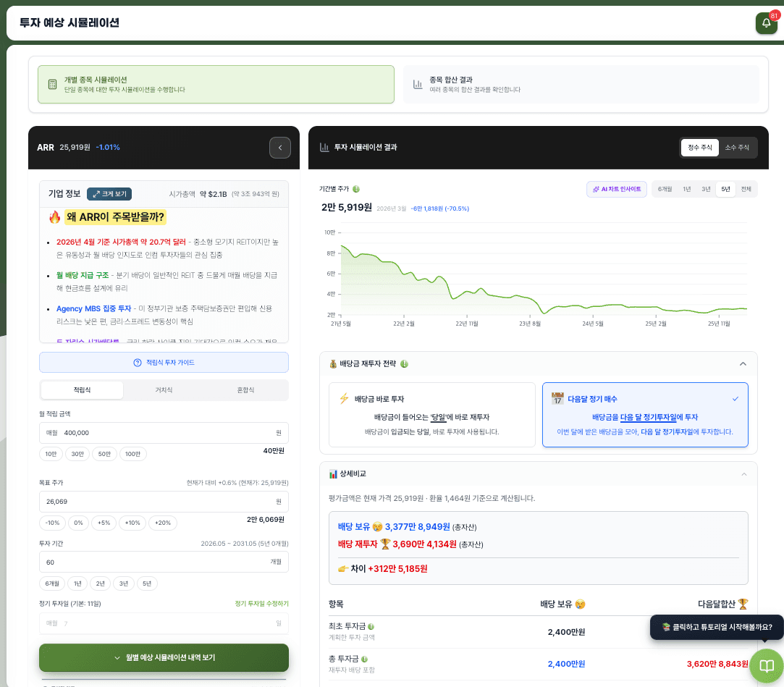Select the 5년 investment period preset

pos(147,583)
